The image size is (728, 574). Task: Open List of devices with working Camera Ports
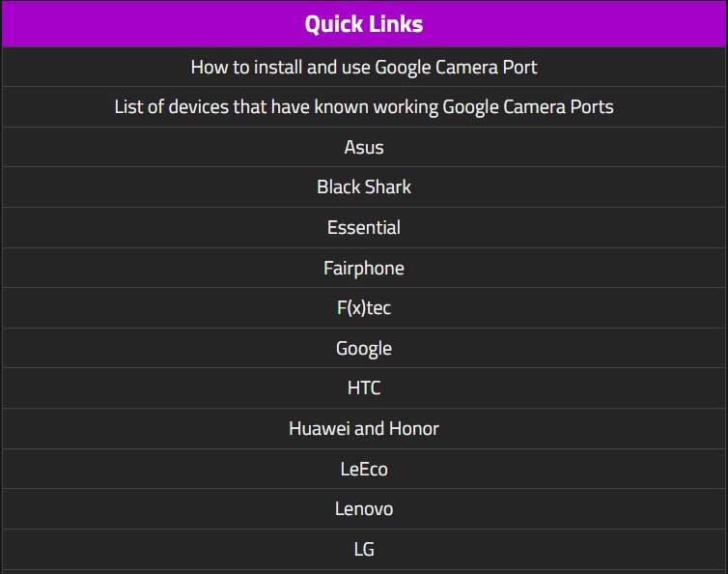coord(364,107)
